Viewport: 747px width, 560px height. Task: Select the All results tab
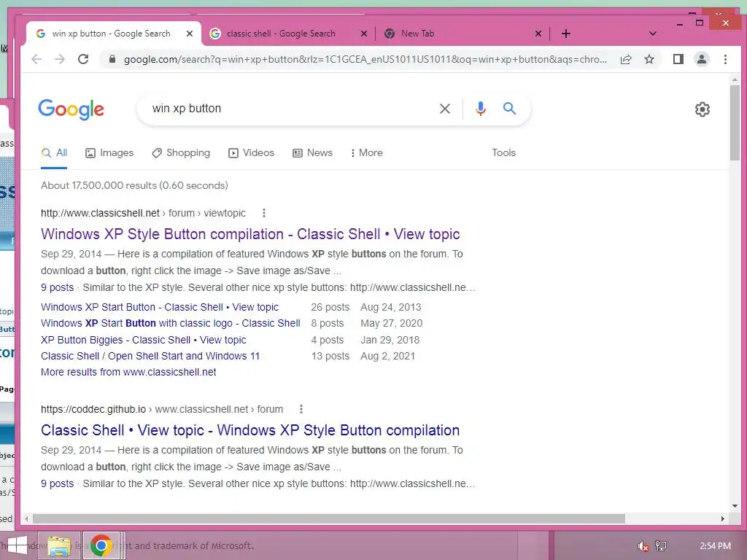pyautogui.click(x=54, y=153)
